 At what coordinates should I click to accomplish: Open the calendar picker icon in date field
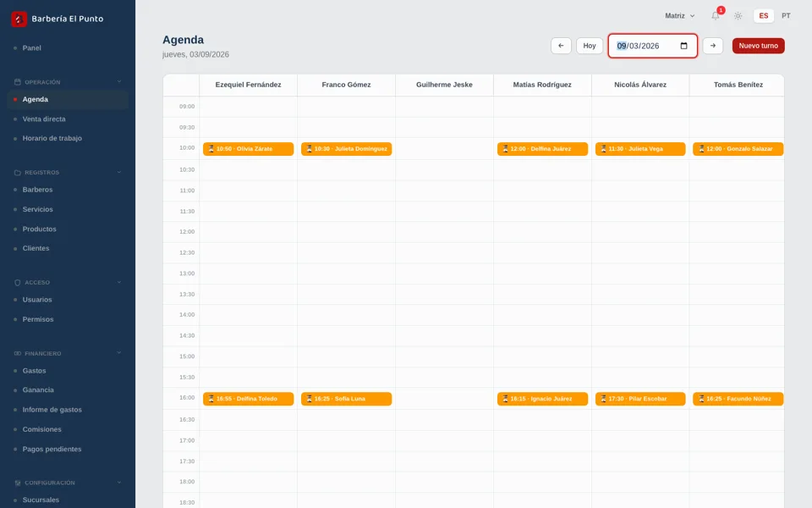pyautogui.click(x=683, y=46)
